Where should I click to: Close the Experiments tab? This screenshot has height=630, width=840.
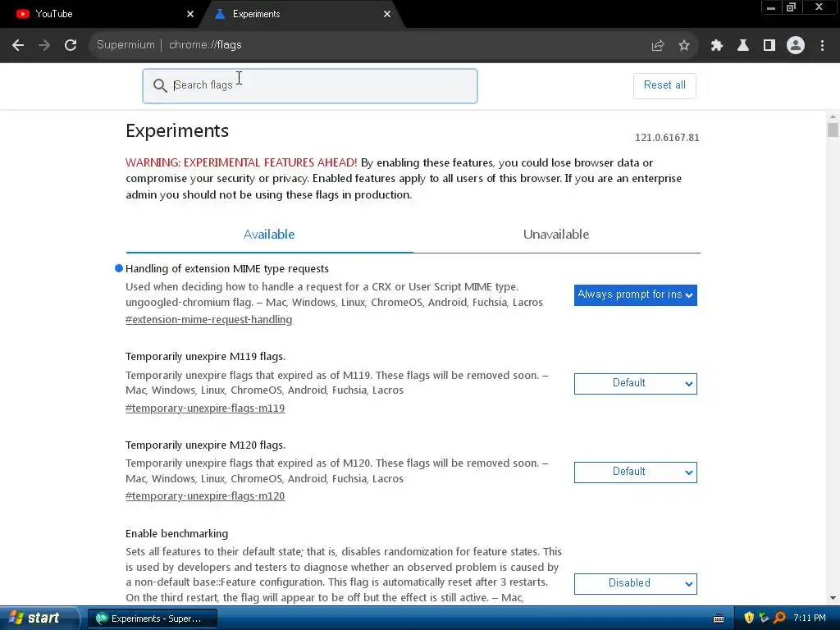pyautogui.click(x=387, y=14)
